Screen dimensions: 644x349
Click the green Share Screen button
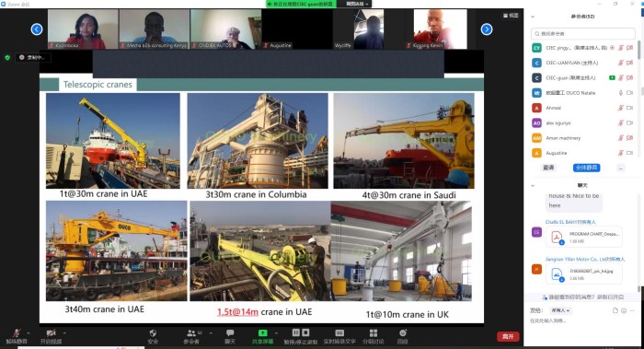(262, 336)
